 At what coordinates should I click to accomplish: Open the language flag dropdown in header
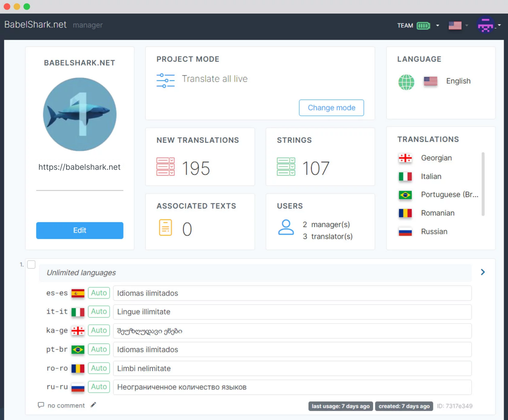pos(467,26)
